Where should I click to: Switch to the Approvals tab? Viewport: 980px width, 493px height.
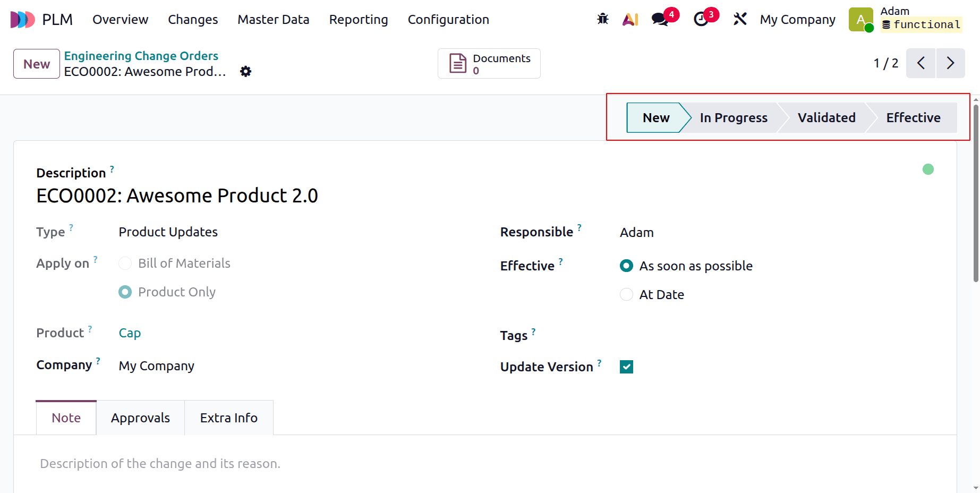click(x=140, y=418)
